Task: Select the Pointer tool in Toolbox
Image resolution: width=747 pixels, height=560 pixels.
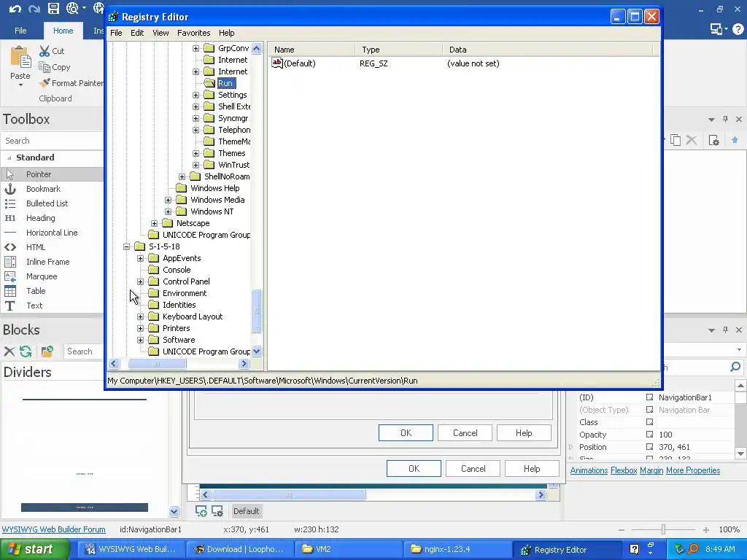Action: [52, 174]
